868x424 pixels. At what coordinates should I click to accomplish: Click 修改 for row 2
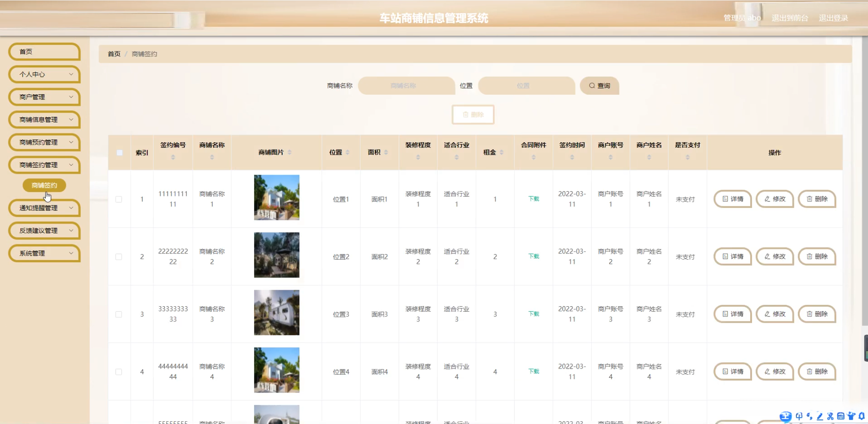[x=775, y=256]
